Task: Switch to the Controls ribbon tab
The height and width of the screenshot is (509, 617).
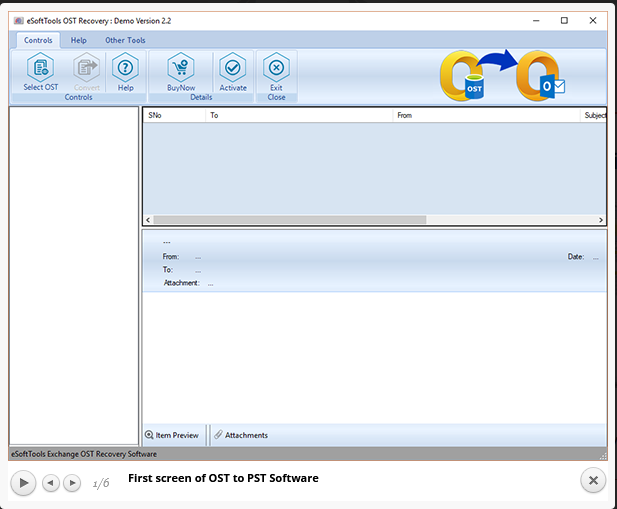Action: click(x=38, y=40)
